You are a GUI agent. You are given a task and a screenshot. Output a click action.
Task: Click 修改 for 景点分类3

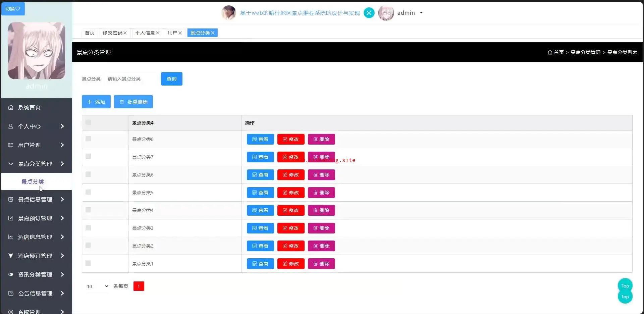click(x=291, y=228)
